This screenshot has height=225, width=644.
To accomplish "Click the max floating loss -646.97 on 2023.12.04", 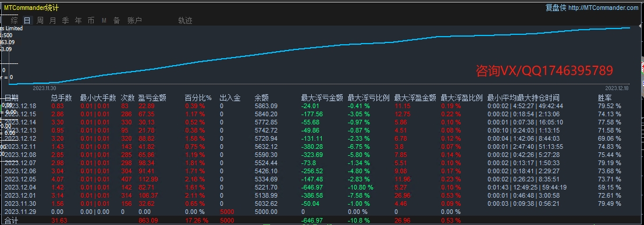I will [312, 187].
